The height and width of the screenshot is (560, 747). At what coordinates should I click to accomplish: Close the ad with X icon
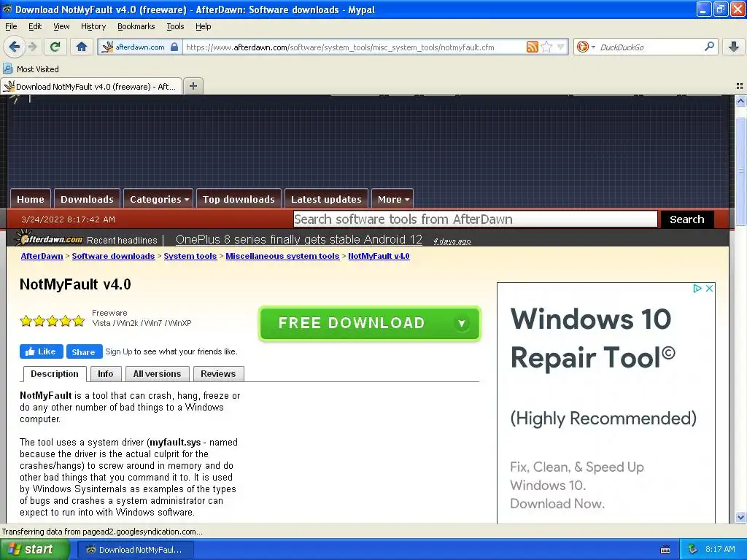click(x=709, y=288)
